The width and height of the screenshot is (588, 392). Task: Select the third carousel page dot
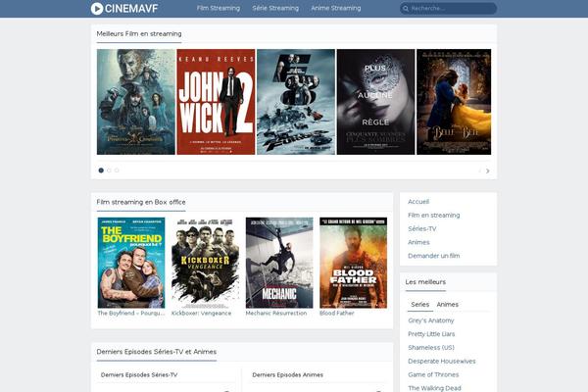click(x=117, y=171)
